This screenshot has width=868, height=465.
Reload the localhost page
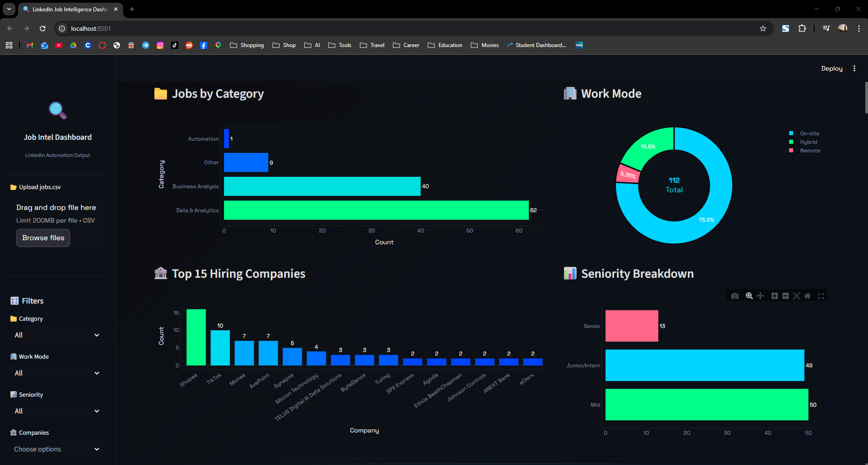(43, 28)
